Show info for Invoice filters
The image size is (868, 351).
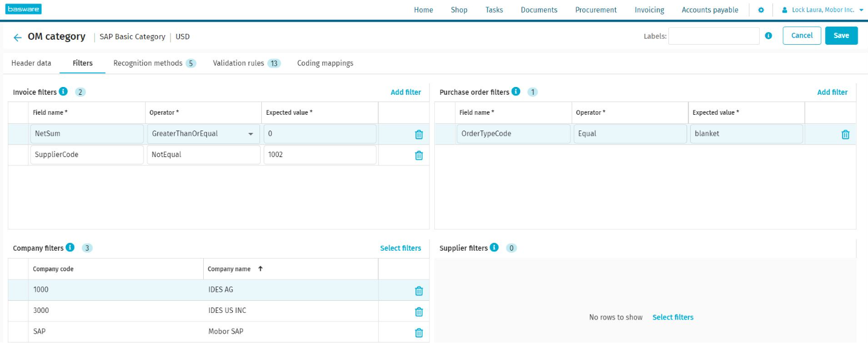[x=64, y=92]
